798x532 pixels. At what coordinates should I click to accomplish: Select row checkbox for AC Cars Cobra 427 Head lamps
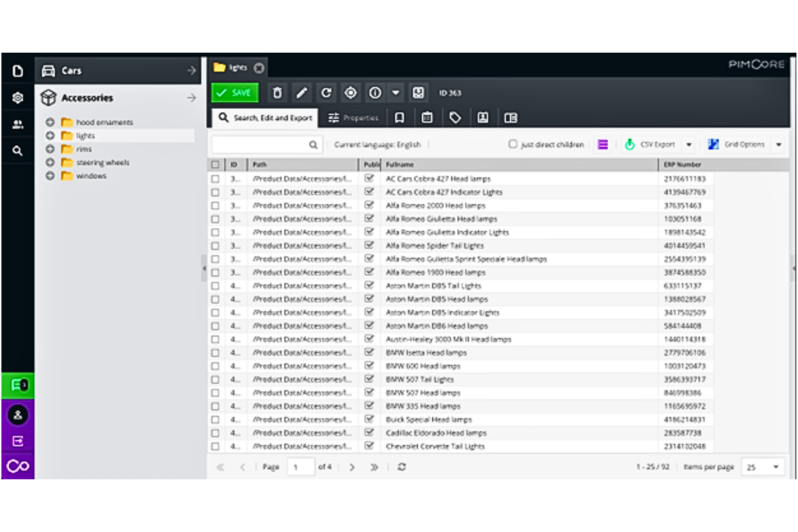215,178
